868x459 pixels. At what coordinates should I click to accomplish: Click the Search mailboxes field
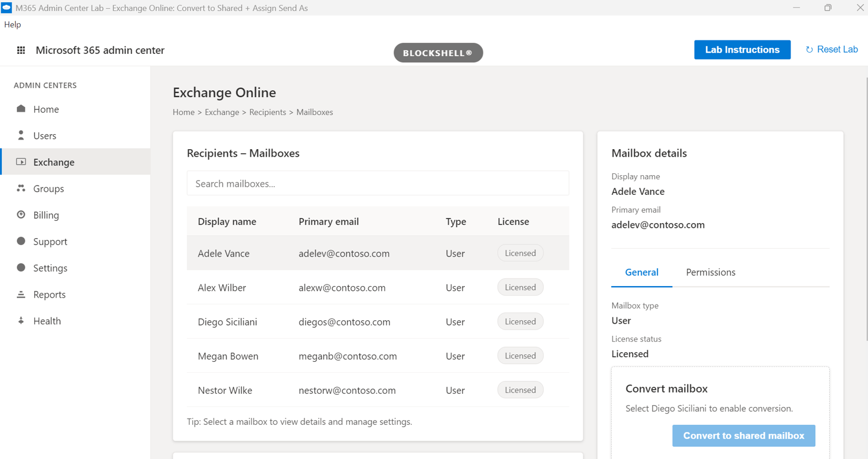pyautogui.click(x=378, y=183)
